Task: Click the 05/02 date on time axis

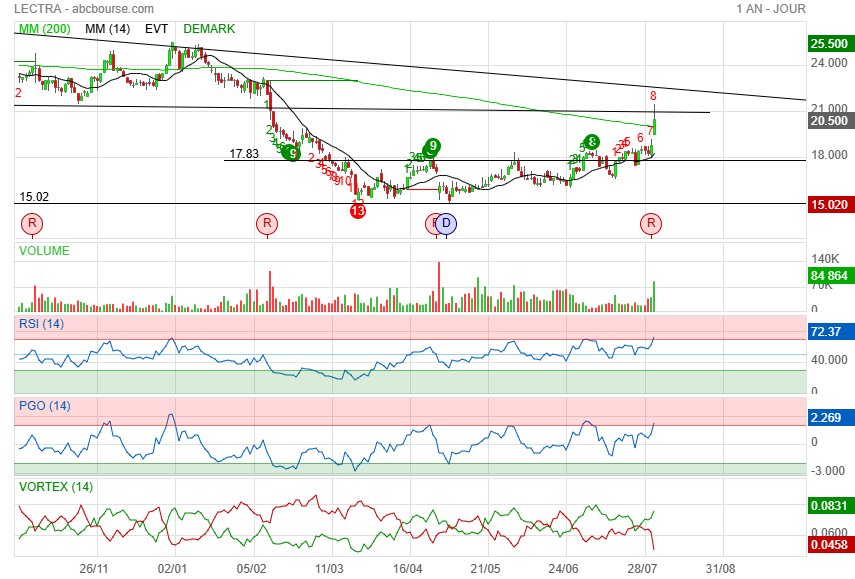Action: pyautogui.click(x=251, y=569)
